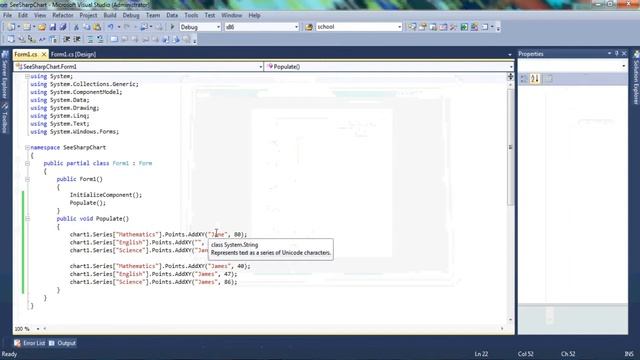Image resolution: width=640 pixels, height=360 pixels.
Task: Uncomment the selected lines icon
Action: pos(100,39)
